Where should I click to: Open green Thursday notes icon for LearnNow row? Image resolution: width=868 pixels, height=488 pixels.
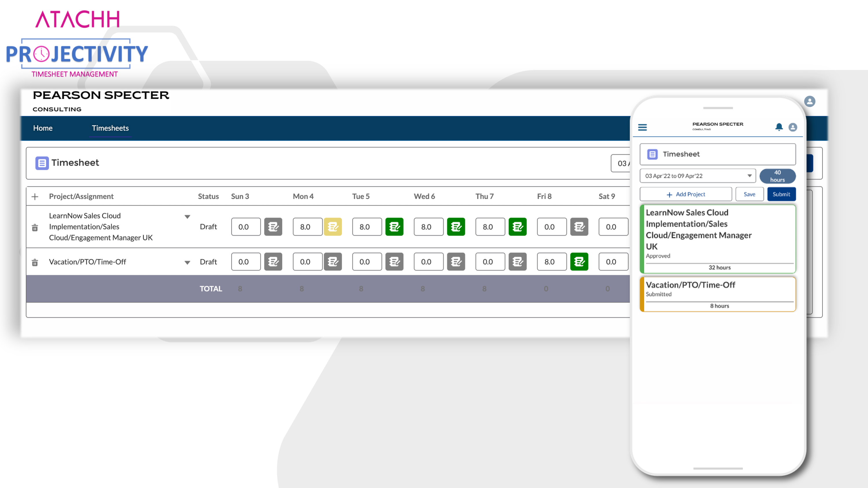[x=518, y=227]
